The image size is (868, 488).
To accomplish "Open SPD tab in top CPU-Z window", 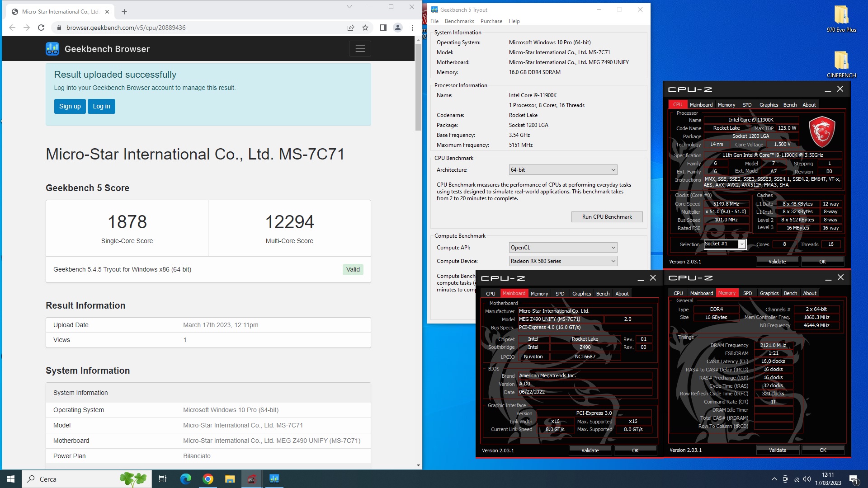I will click(747, 105).
